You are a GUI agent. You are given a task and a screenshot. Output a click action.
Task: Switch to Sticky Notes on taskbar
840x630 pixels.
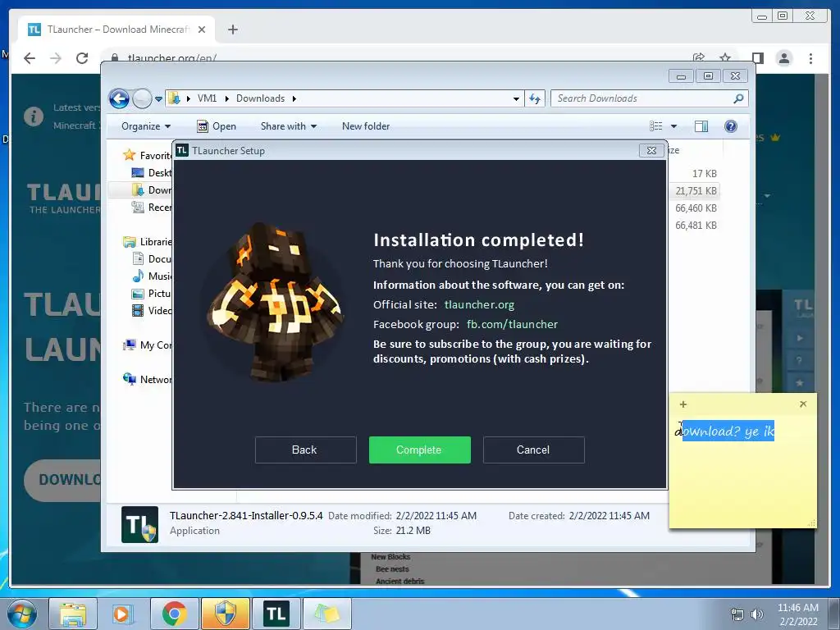point(327,614)
